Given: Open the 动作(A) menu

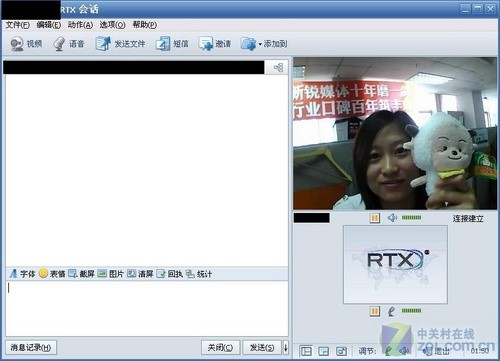Looking at the screenshot, I should (80, 25).
